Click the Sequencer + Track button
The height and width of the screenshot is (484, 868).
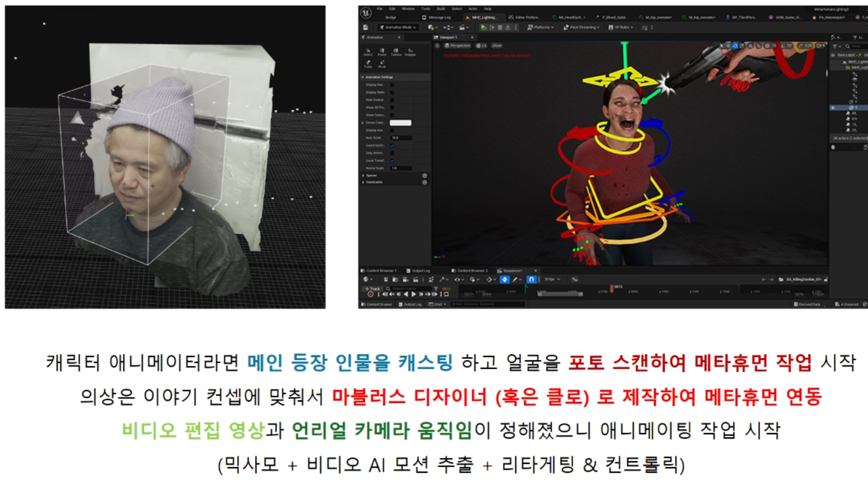click(372, 289)
